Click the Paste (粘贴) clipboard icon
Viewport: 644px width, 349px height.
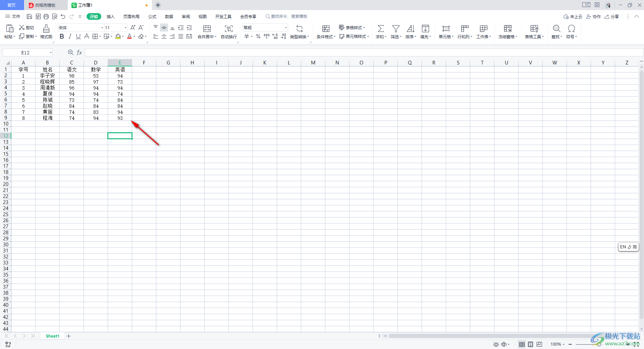[10, 28]
